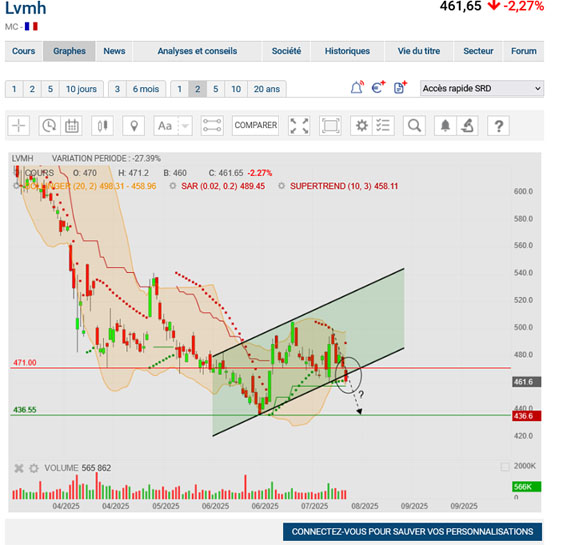Viewport: 567px width, 545px height.
Task: Select the 6 mois time period
Action: pyautogui.click(x=146, y=89)
